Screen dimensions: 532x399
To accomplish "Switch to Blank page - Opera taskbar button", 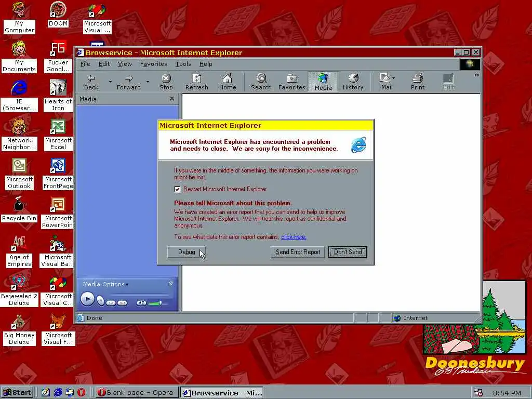I will point(136,393).
